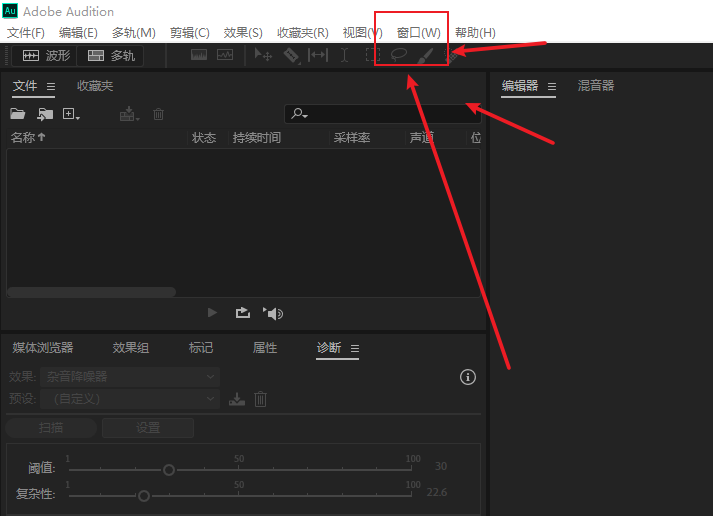Sort files by 名称 column

click(28, 137)
